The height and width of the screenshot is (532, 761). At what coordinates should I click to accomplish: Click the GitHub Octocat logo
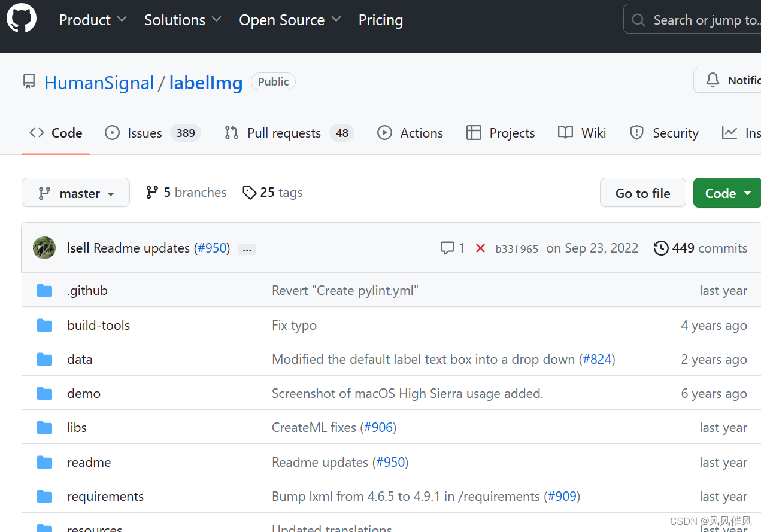click(x=22, y=18)
